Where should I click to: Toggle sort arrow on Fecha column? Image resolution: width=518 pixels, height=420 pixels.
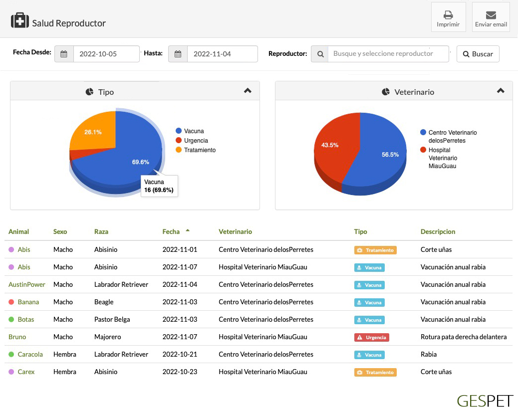(188, 230)
